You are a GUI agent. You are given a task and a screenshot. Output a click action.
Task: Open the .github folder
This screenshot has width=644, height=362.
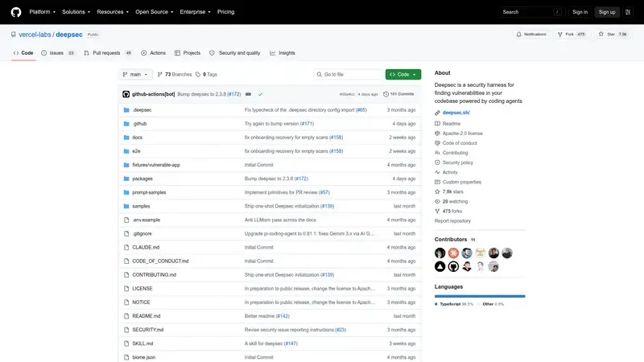pyautogui.click(x=139, y=124)
